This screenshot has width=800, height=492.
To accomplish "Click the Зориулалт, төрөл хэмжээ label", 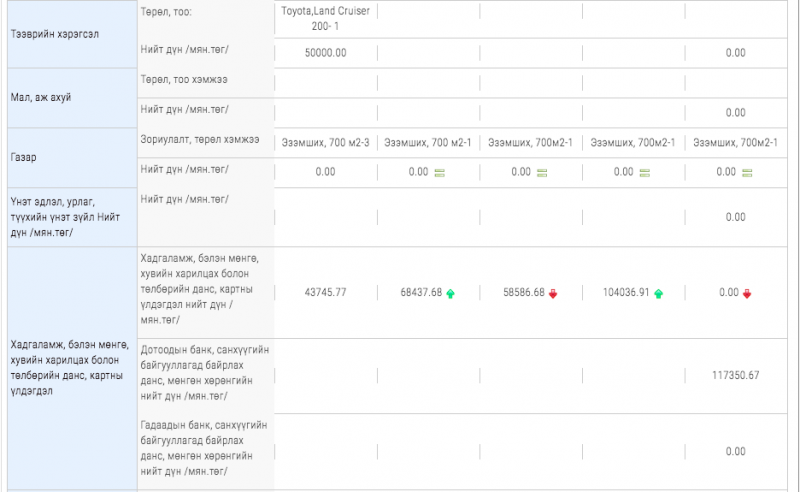I will pos(200,140).
